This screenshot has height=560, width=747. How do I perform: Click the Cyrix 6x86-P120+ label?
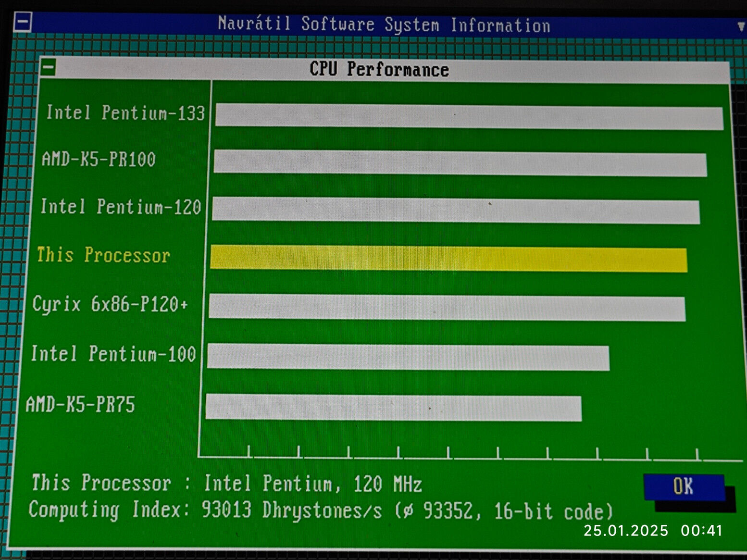coord(110,304)
